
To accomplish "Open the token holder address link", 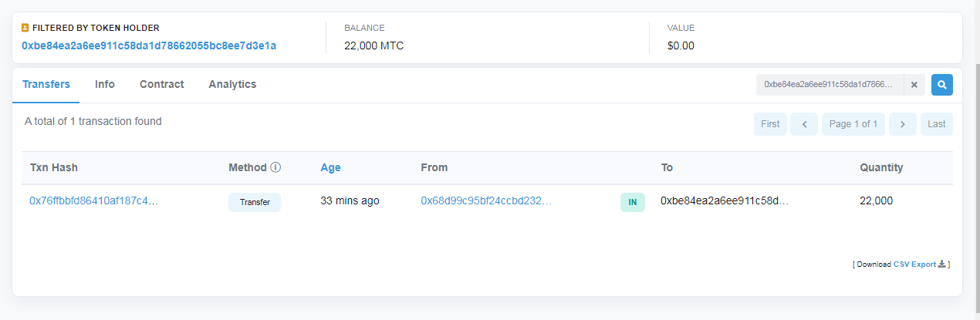I will pos(149,45).
